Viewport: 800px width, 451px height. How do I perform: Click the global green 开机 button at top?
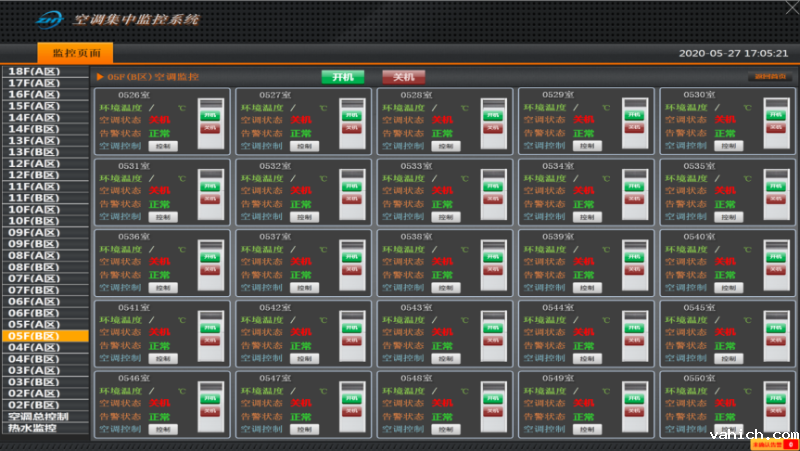[343, 77]
